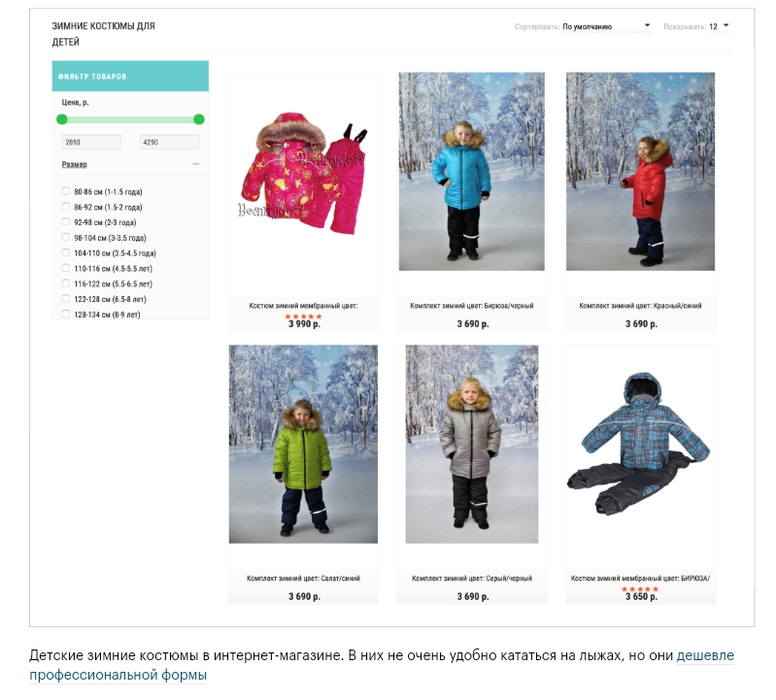Click the right price slider handle
Viewport: 776px width, 700px height.
(x=199, y=119)
